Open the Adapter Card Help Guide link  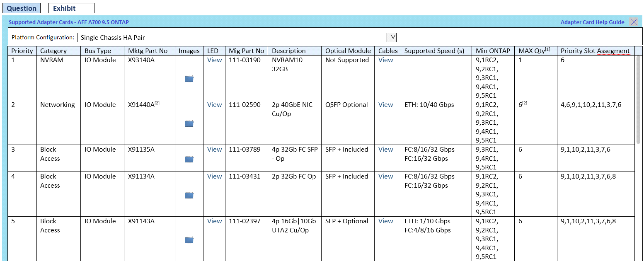(x=592, y=22)
